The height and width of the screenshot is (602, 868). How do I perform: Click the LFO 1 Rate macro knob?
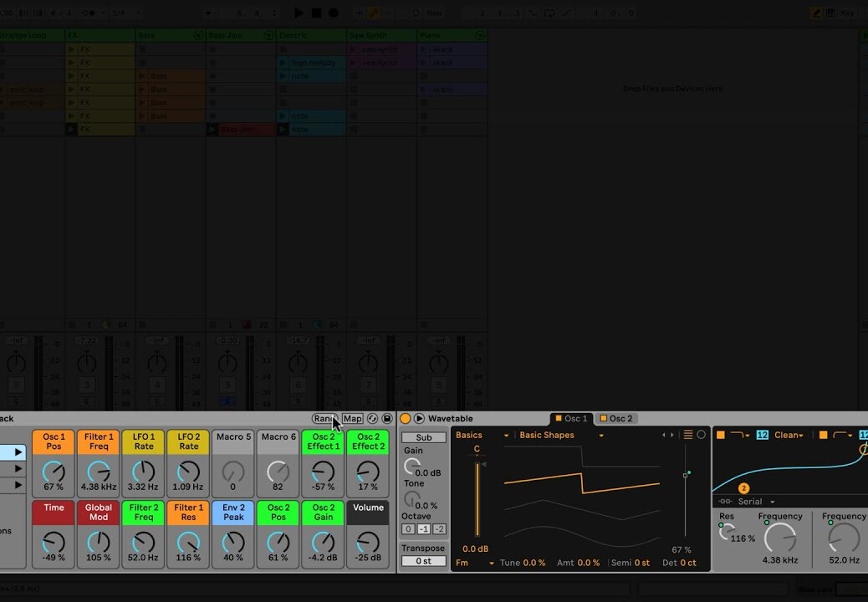pos(143,472)
